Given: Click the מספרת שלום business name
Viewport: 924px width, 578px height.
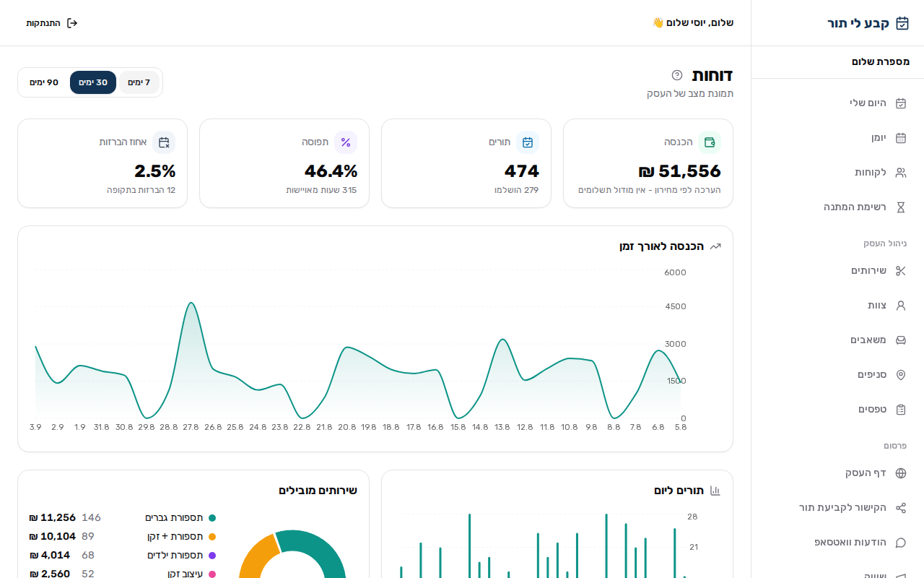Looking at the screenshot, I should [x=881, y=62].
